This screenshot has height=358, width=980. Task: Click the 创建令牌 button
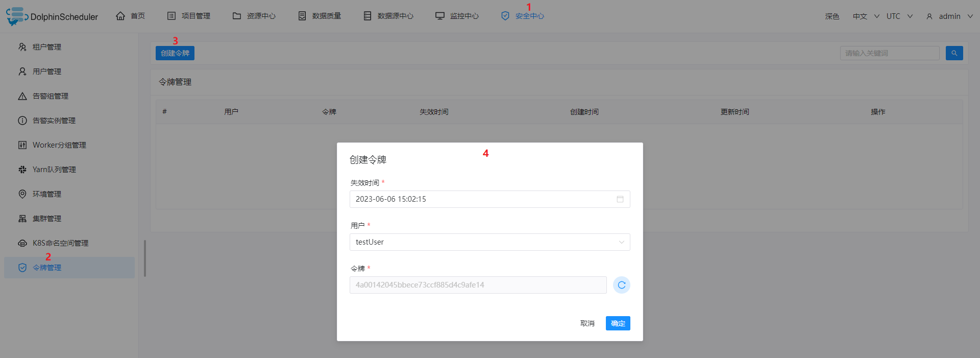pos(175,53)
